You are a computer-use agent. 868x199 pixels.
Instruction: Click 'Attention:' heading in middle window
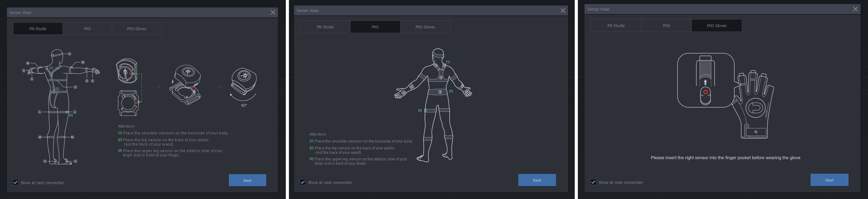click(318, 134)
